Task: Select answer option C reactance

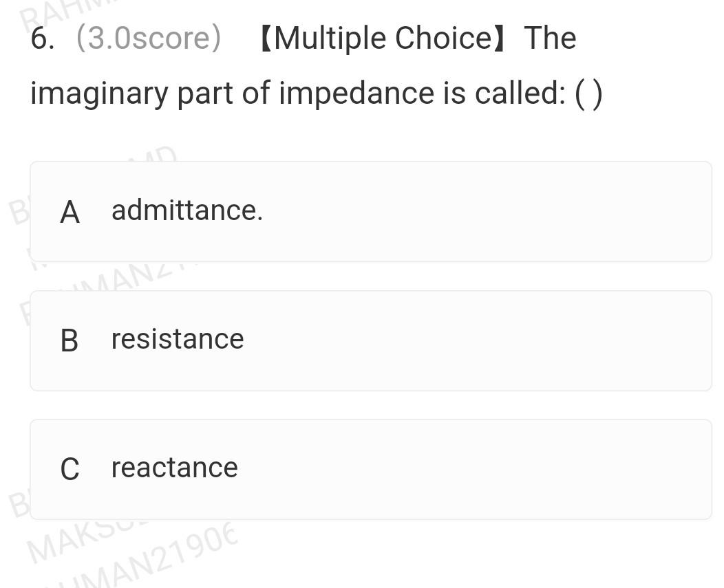Action: click(x=371, y=468)
